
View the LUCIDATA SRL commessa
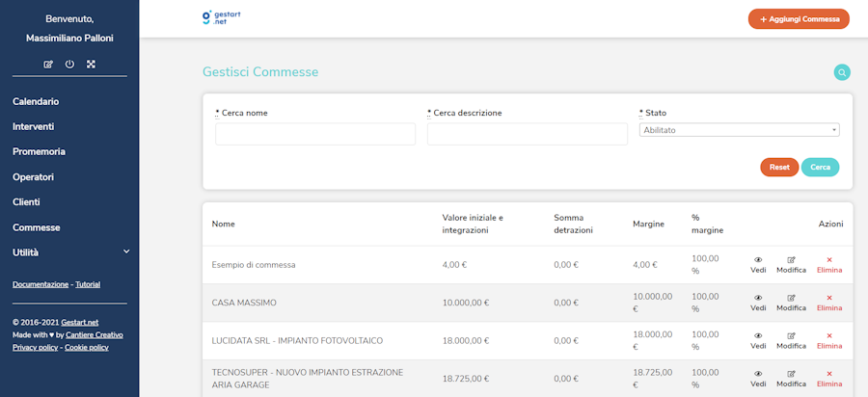point(758,340)
